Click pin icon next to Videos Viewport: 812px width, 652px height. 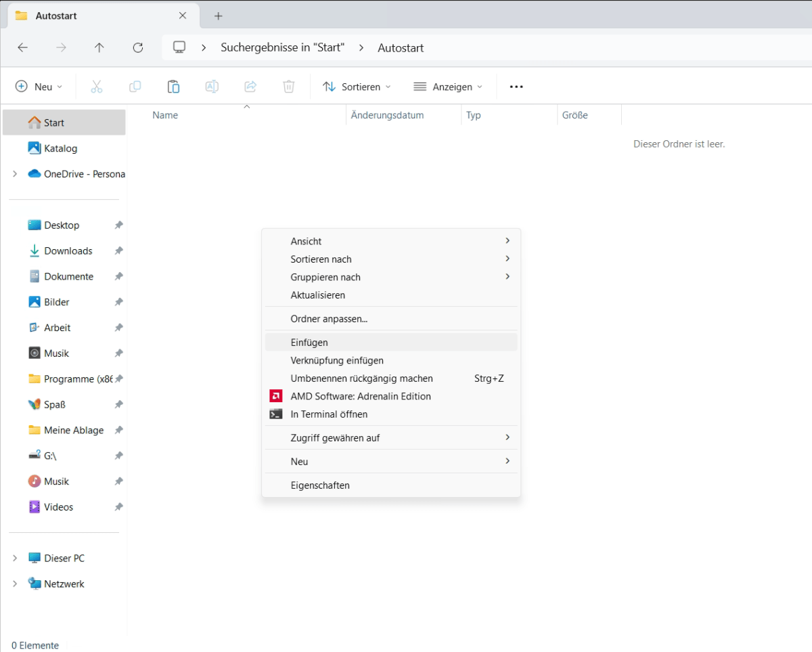[118, 507]
